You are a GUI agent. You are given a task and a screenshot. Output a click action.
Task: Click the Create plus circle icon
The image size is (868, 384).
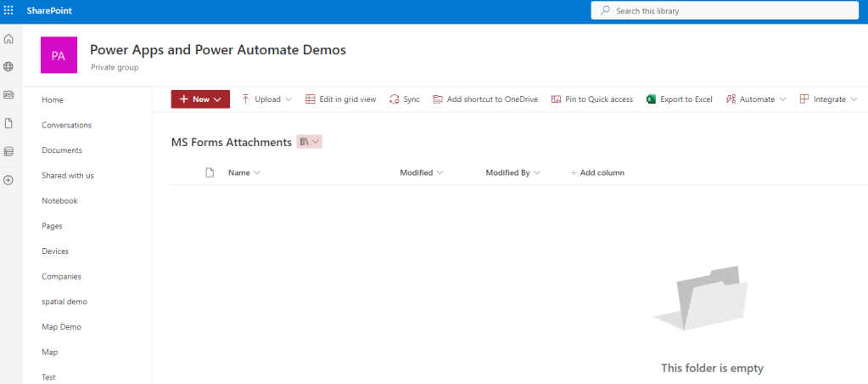[x=8, y=180]
